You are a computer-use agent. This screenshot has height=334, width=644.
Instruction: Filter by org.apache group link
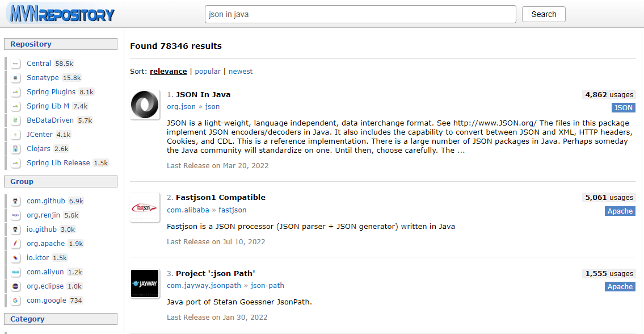point(46,244)
